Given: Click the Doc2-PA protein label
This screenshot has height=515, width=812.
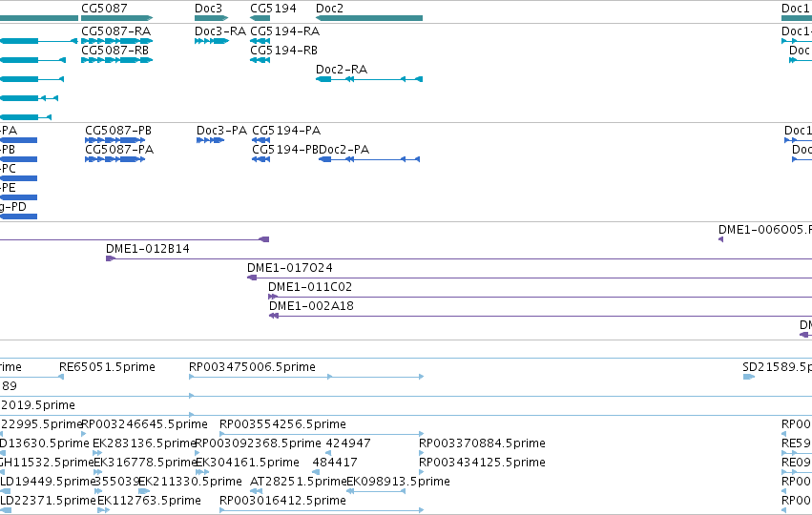Looking at the screenshot, I should 344,150.
